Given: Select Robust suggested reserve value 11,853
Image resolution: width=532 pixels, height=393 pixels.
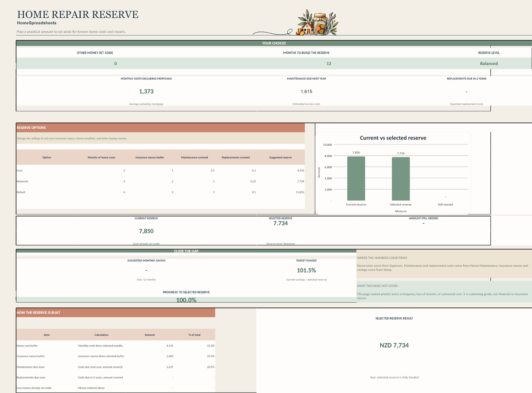Looking at the screenshot, I should 299,192.
